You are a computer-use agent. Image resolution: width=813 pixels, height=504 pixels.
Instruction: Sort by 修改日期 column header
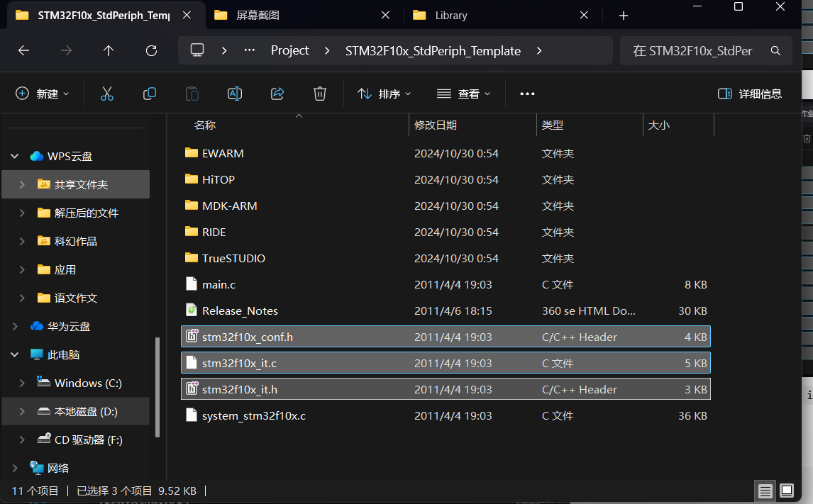coord(436,125)
